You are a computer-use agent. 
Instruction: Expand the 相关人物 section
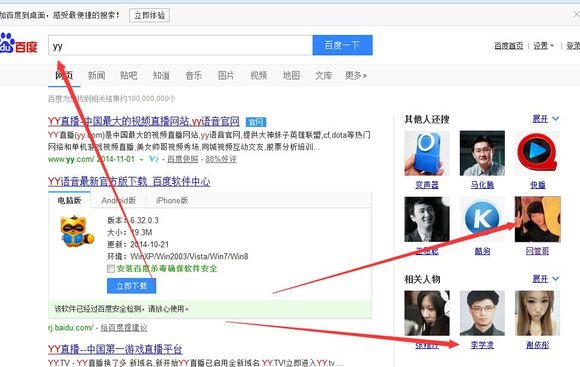click(546, 279)
